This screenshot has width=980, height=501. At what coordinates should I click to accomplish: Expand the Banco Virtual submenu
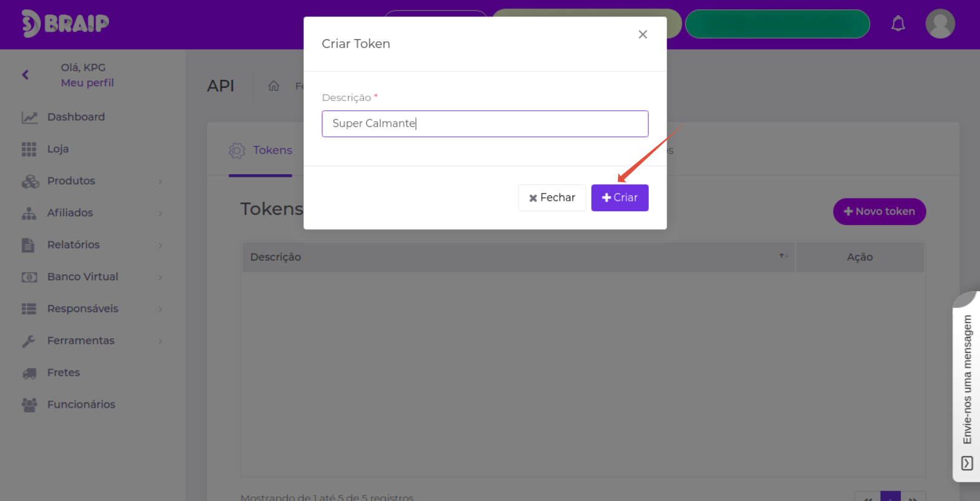[160, 277]
